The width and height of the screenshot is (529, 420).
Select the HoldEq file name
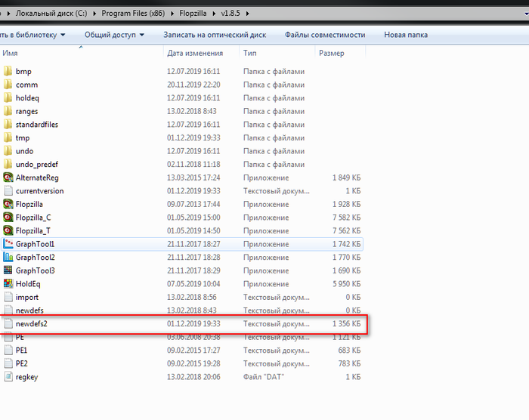coord(28,284)
